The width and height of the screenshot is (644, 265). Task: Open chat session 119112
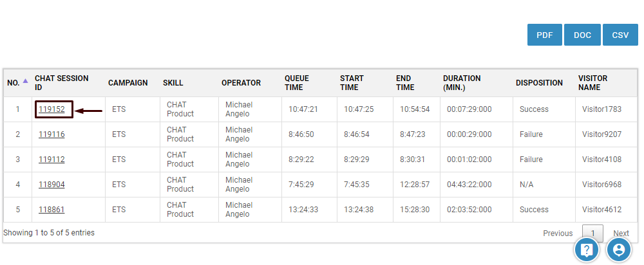(52, 160)
